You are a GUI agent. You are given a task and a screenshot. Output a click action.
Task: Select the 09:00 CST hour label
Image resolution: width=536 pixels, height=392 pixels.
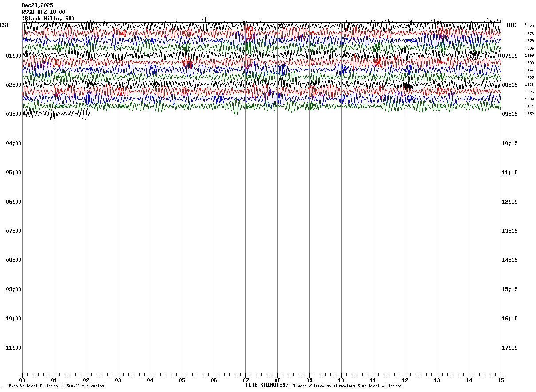tap(14, 289)
